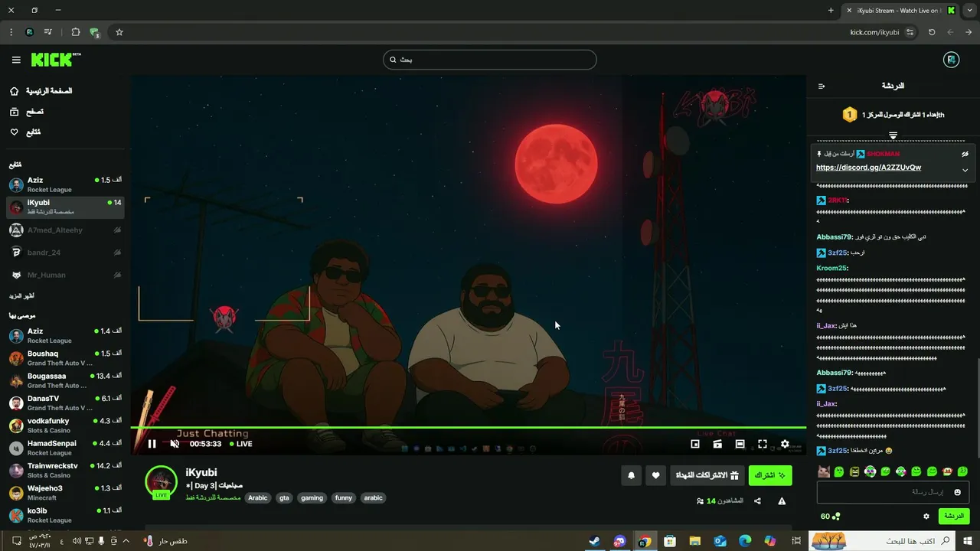This screenshot has width=980, height=551.
Task: Click the Kick logo
Action: [56, 60]
